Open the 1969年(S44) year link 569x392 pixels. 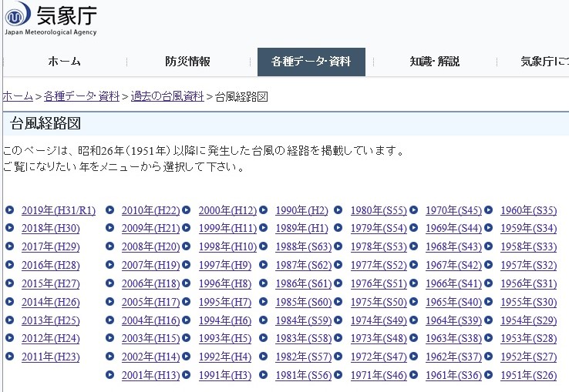pyautogui.click(x=453, y=229)
